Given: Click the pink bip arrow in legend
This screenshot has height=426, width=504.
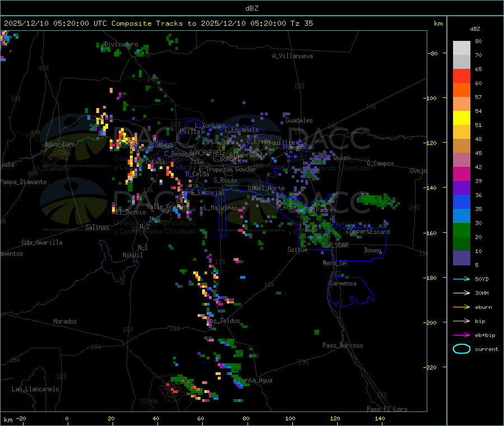Looking at the screenshot, I should coord(461,321).
